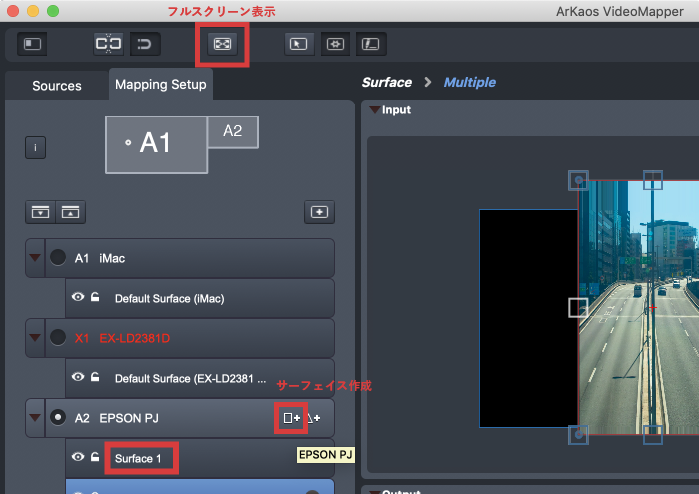Screen dimensions: 699x494
Task: Add triangle surface to EPSON PJ
Action: [314, 418]
